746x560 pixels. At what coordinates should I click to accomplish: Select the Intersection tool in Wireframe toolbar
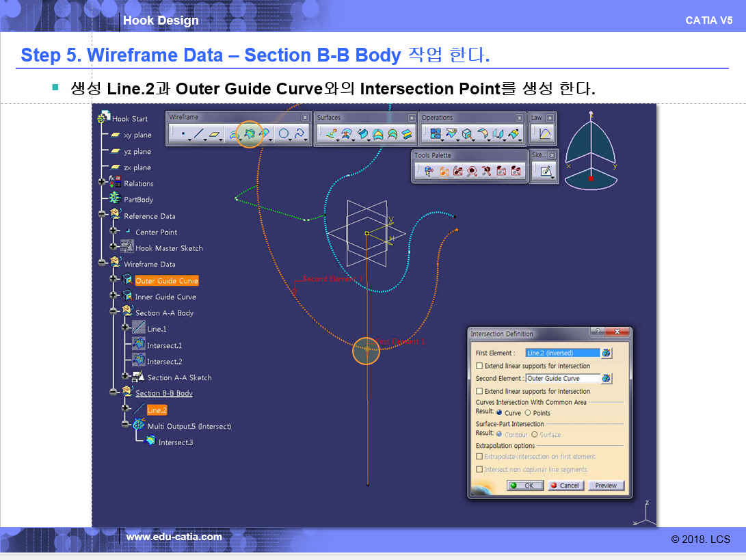coord(249,134)
